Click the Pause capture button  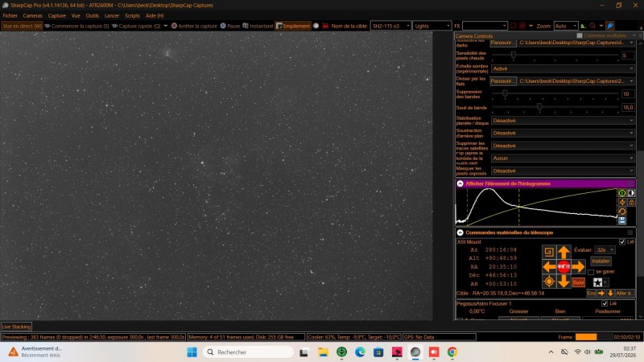click(x=230, y=26)
